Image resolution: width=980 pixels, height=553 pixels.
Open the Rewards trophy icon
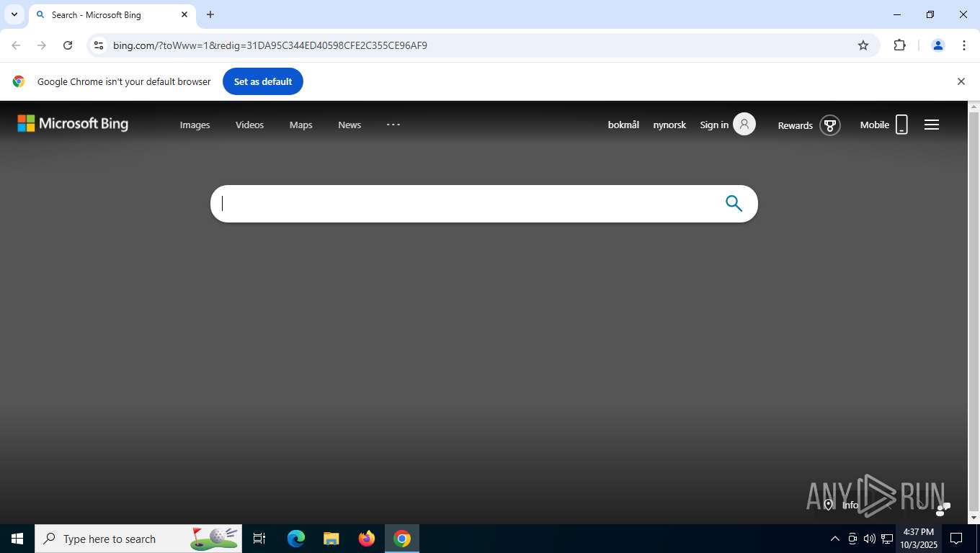coord(830,125)
